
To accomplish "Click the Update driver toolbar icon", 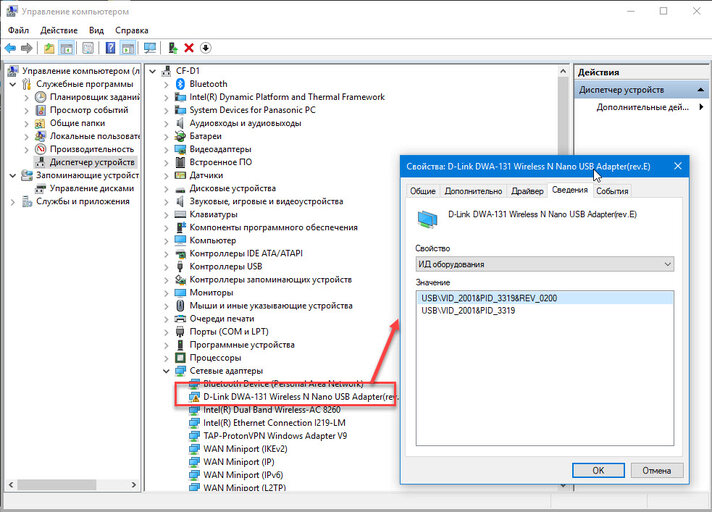I will [173, 48].
